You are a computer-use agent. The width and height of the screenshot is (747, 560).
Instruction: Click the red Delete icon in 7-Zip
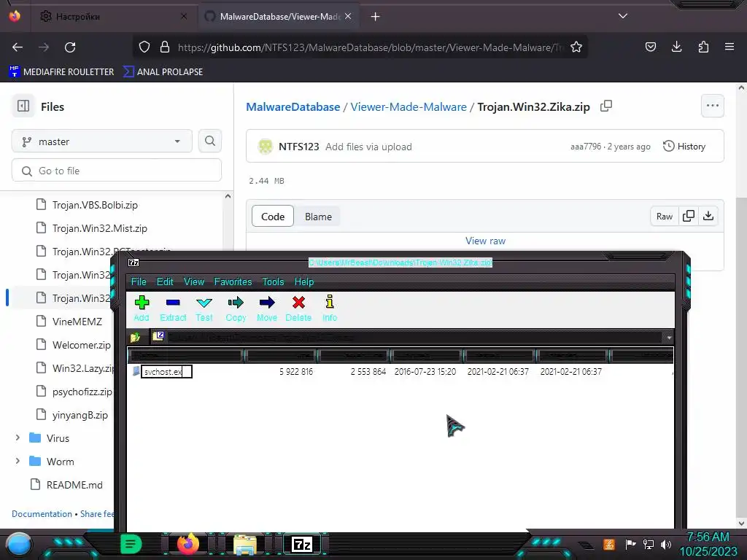tap(298, 308)
